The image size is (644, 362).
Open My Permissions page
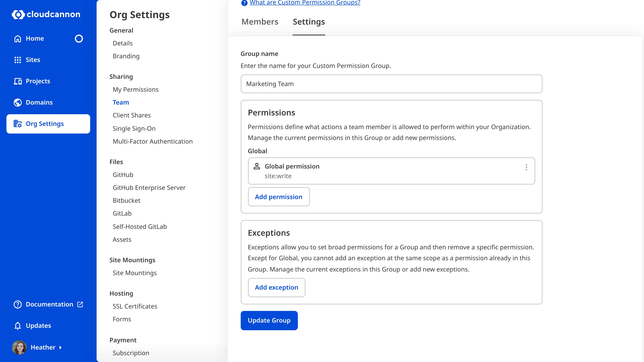(x=135, y=89)
